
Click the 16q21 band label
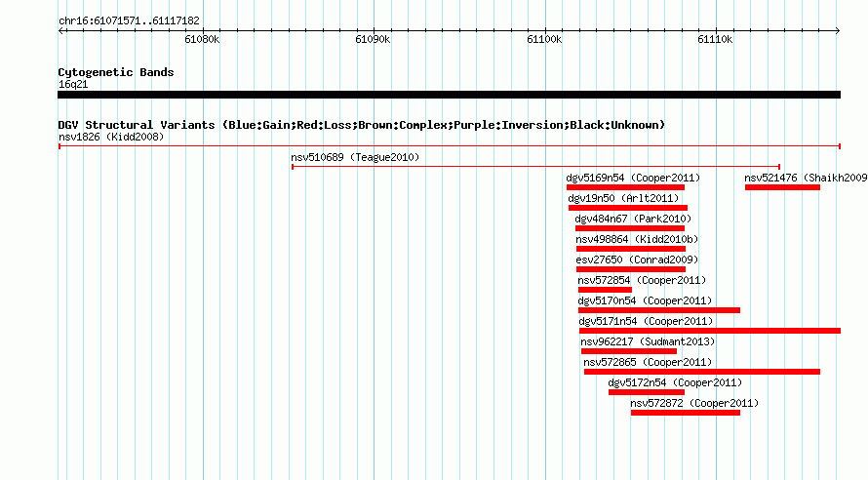click(x=73, y=85)
